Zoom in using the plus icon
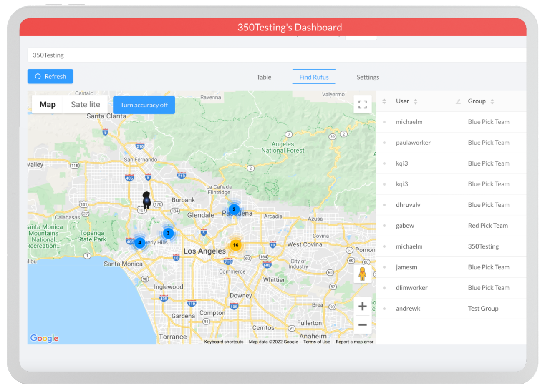This screenshot has height=392, width=545. pyautogui.click(x=362, y=306)
